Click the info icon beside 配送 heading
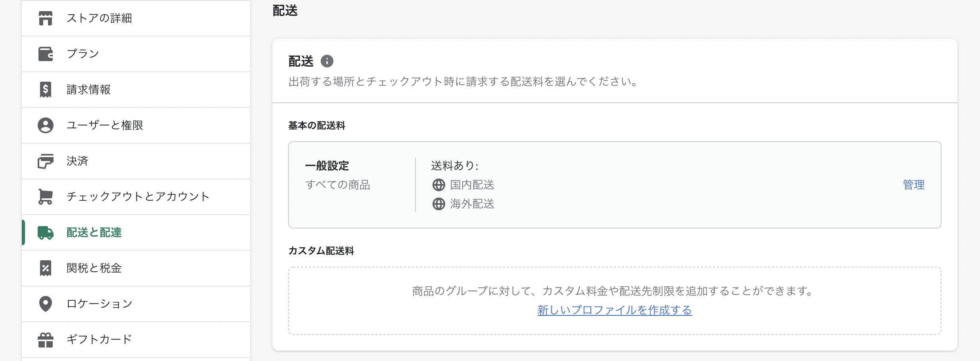Screen dimensions: 980x361 pos(327,61)
